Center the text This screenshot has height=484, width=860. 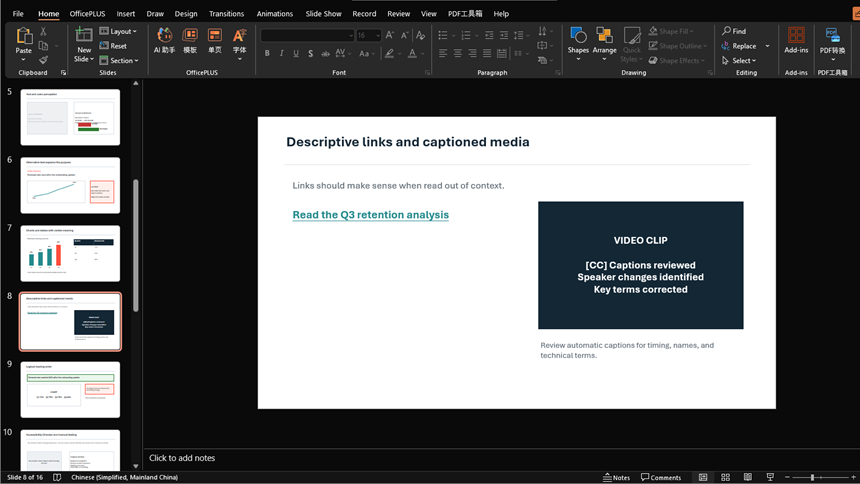tap(457, 53)
